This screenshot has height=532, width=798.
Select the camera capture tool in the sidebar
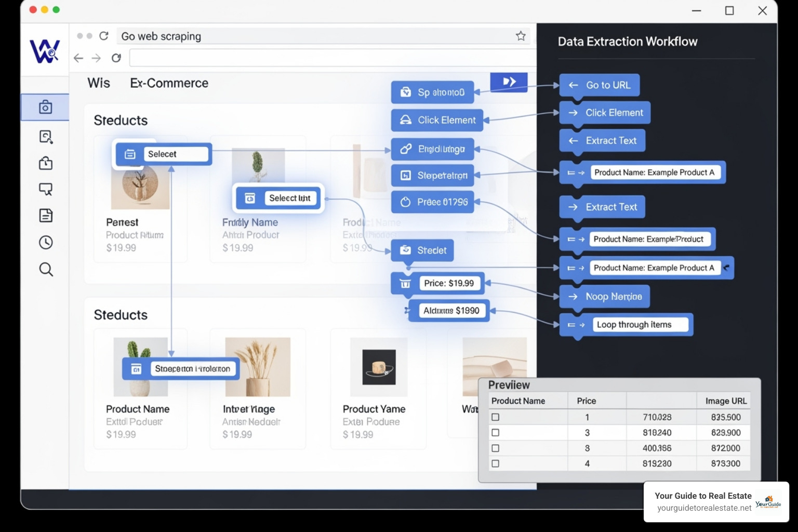[46, 107]
